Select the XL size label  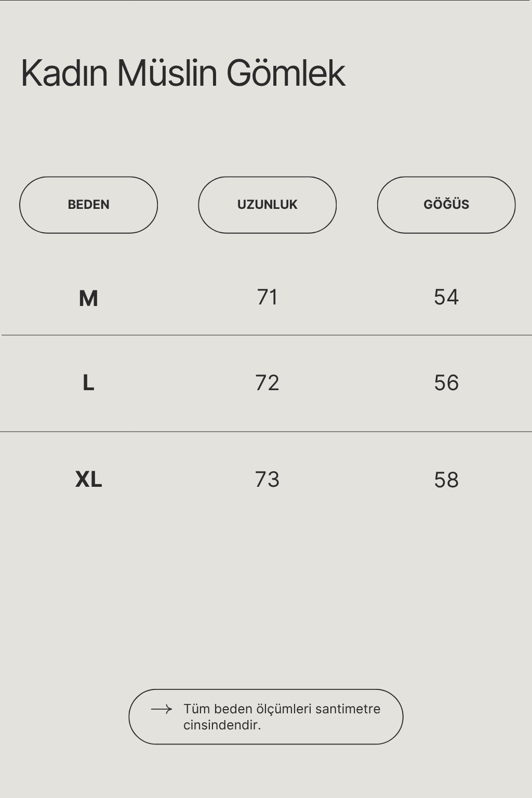click(x=88, y=479)
